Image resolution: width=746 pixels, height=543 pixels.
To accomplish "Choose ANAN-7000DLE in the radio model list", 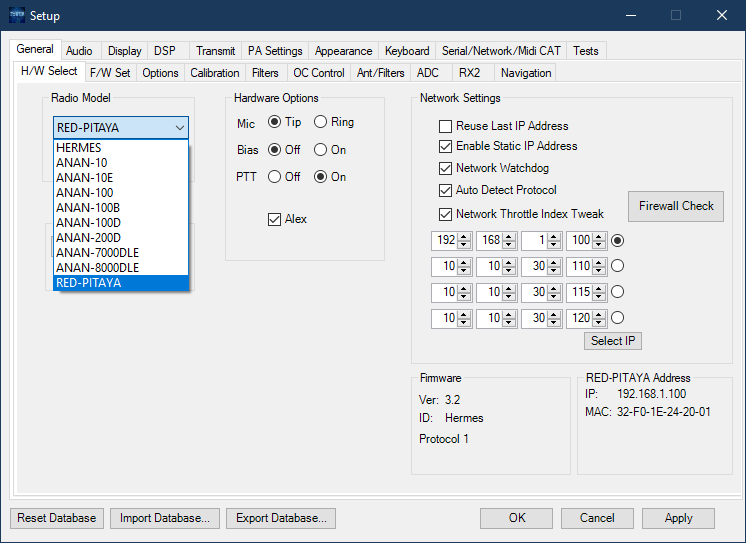I will (x=121, y=253).
